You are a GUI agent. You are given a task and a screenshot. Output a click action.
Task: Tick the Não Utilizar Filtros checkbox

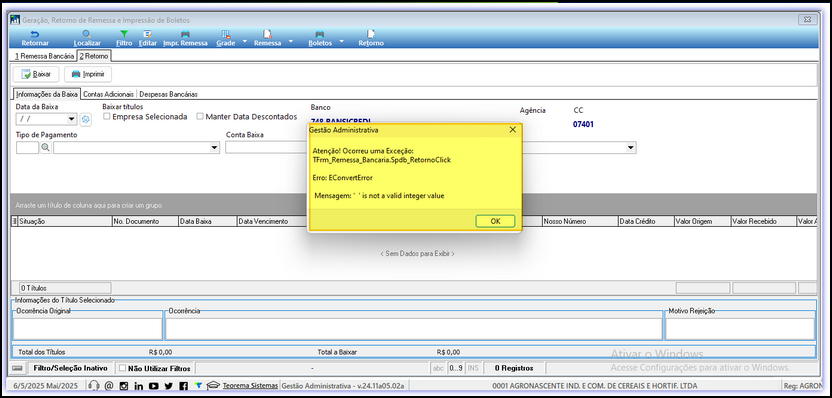(123, 368)
